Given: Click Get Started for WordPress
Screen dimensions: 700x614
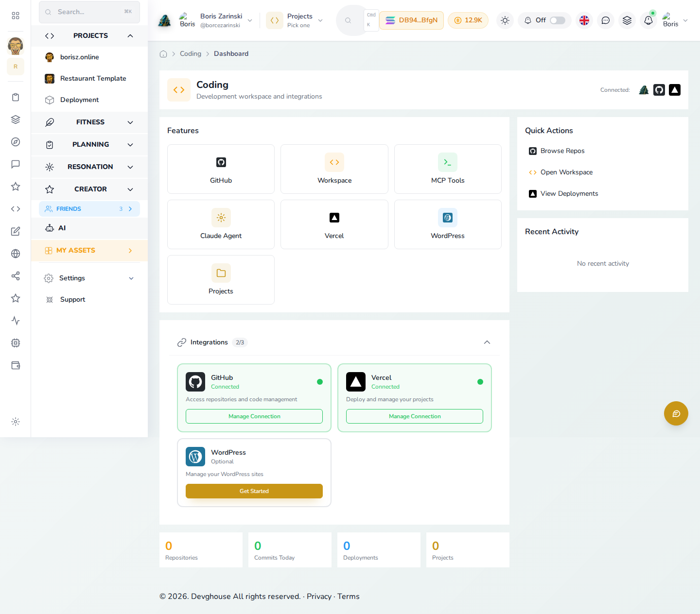Looking at the screenshot, I should (254, 491).
